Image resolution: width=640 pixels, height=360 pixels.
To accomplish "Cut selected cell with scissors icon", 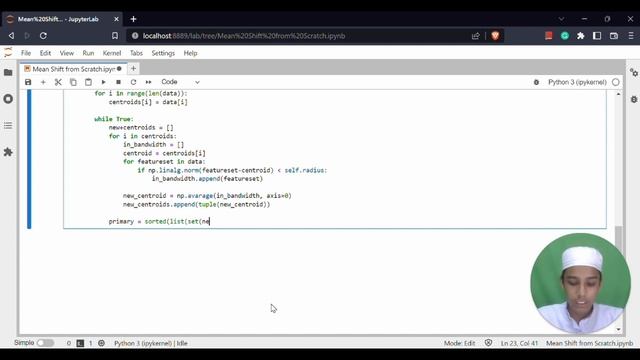I will pyautogui.click(x=58, y=82).
